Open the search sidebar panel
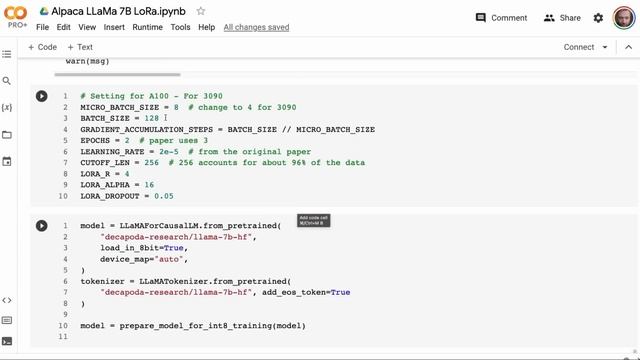This screenshot has width=640, height=360. coord(7,81)
